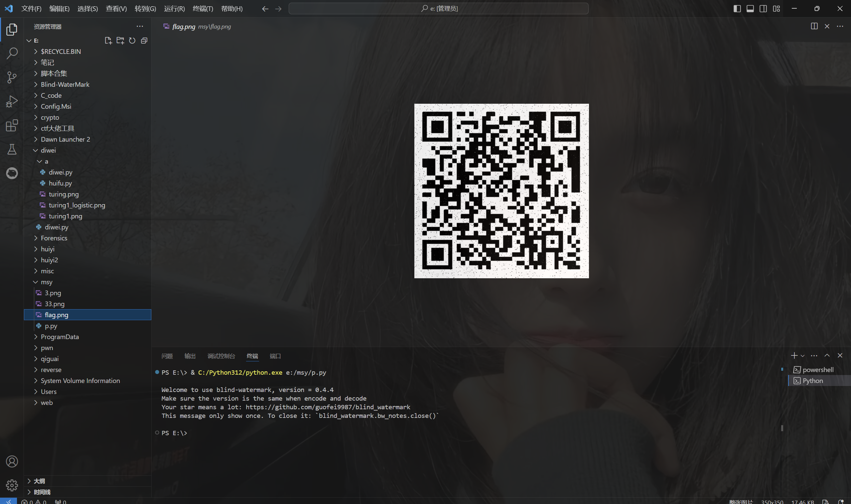Open the blind_watermark GitHub link in terminal
This screenshot has height=504, width=851.
(328, 407)
